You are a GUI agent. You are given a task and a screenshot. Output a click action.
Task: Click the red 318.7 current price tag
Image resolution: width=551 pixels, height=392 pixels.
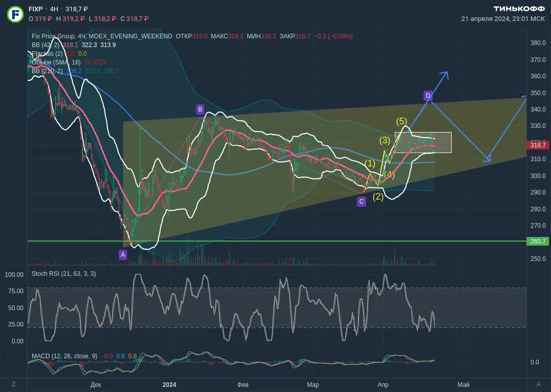(538, 145)
